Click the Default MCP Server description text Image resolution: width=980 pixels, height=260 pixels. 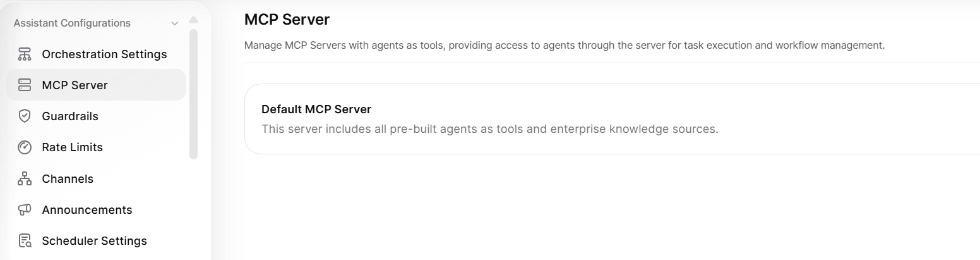pos(489,129)
